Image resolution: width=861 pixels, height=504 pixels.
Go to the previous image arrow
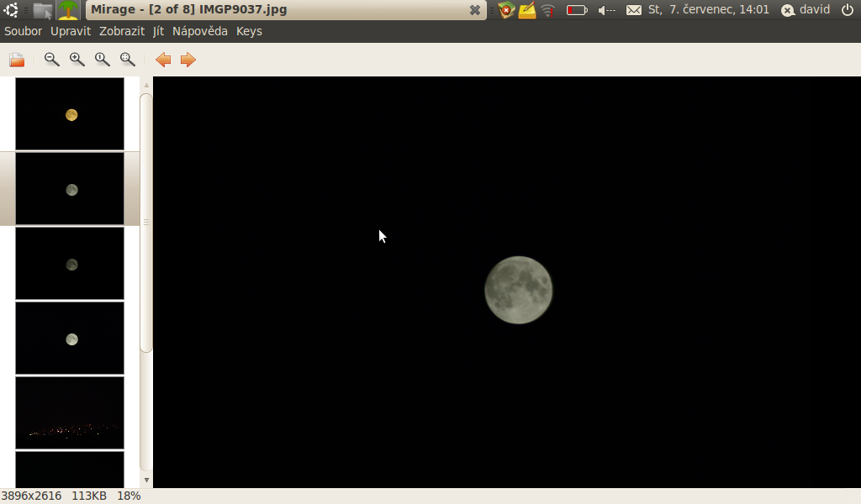163,60
